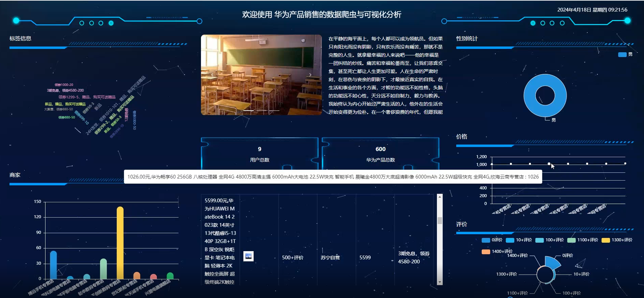Click the 男 label beneath the donut chart
The width and height of the screenshot is (644, 298).
coord(554,120)
